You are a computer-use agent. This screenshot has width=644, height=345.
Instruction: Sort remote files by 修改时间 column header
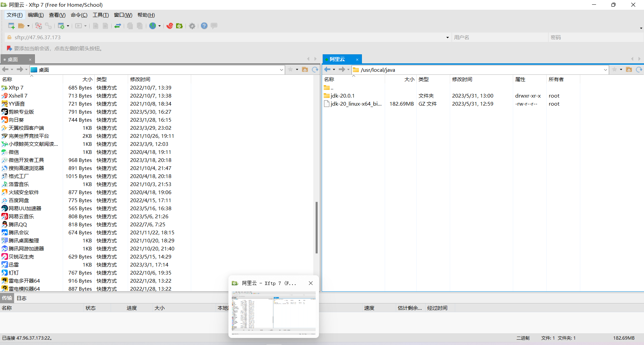[462, 79]
